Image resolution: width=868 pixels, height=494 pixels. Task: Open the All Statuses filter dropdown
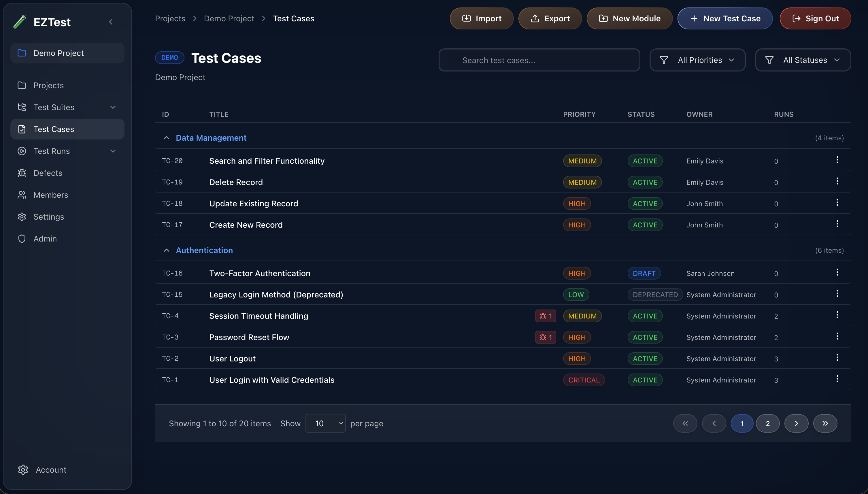803,60
